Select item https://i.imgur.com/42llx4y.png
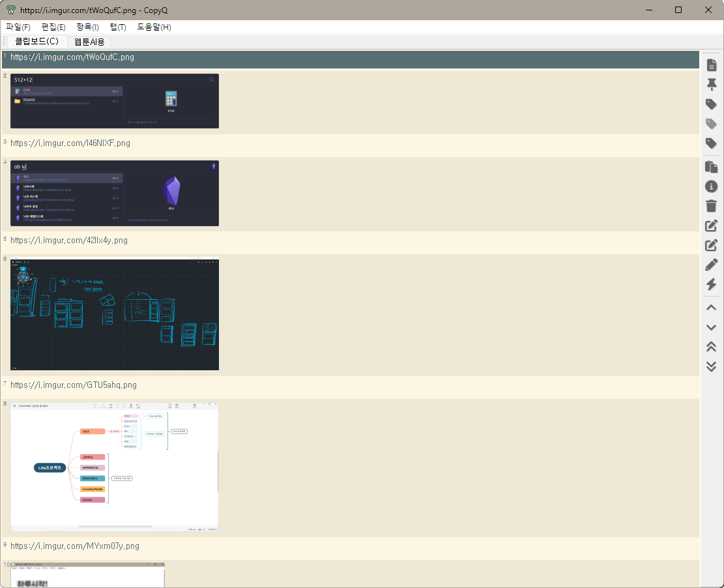 coord(350,243)
